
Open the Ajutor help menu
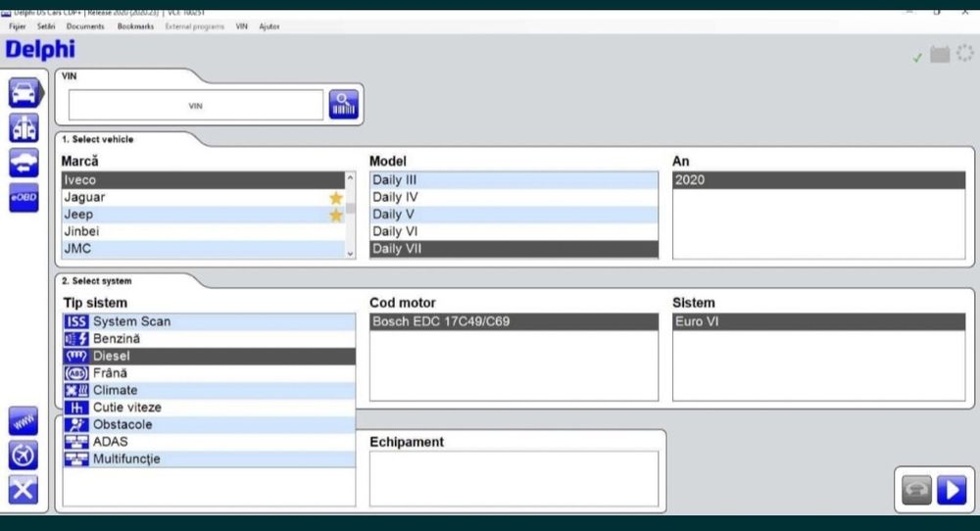(x=269, y=26)
